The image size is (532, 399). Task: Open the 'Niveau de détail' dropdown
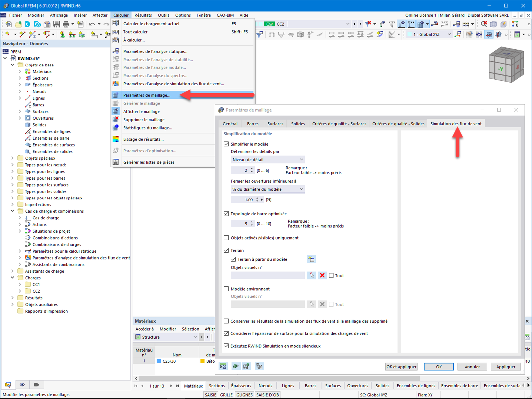(267, 159)
